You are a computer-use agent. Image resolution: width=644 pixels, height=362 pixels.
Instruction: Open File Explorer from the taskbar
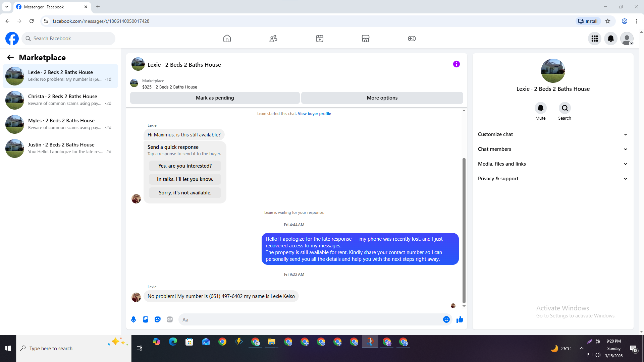[272, 342]
